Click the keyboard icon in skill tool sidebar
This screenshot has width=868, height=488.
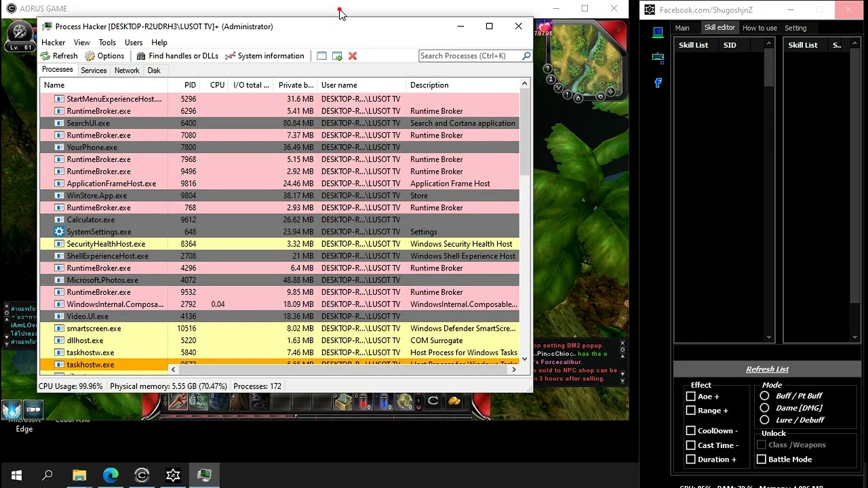[658, 58]
